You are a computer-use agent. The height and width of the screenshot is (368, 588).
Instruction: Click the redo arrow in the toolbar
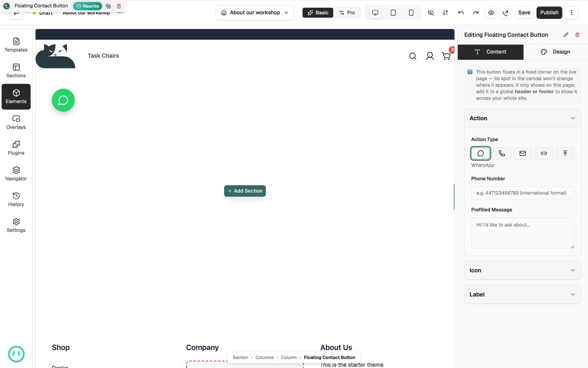[476, 13]
